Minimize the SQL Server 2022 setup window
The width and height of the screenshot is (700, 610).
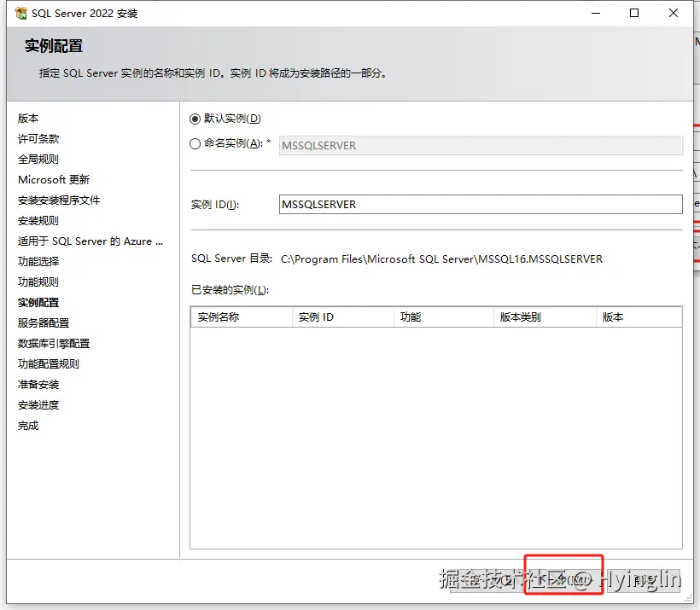tap(596, 13)
